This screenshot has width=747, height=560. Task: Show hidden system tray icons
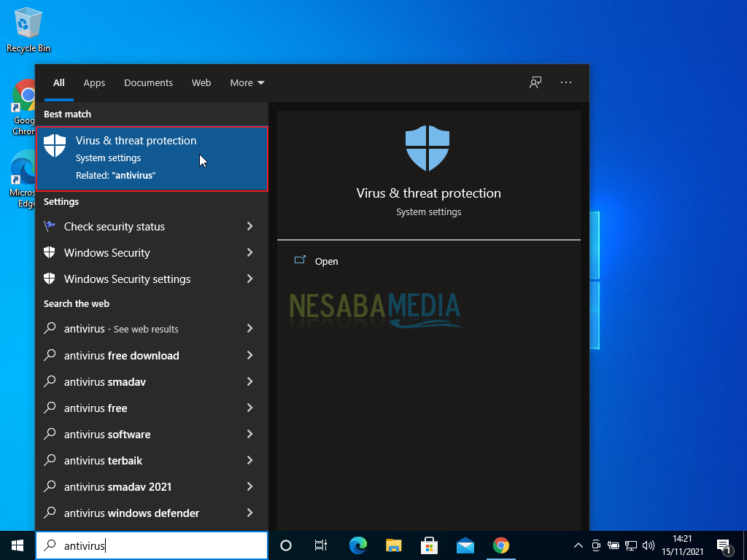578,545
